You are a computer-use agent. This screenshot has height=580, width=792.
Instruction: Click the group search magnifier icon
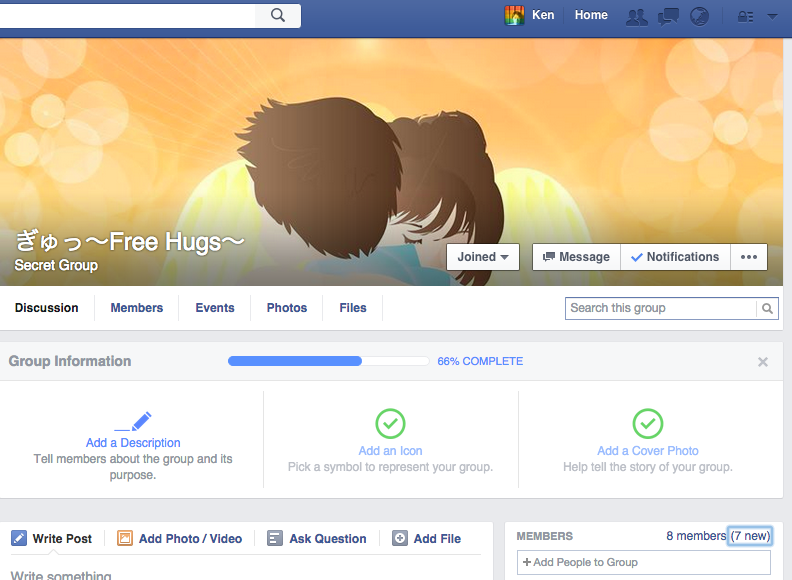[767, 308]
